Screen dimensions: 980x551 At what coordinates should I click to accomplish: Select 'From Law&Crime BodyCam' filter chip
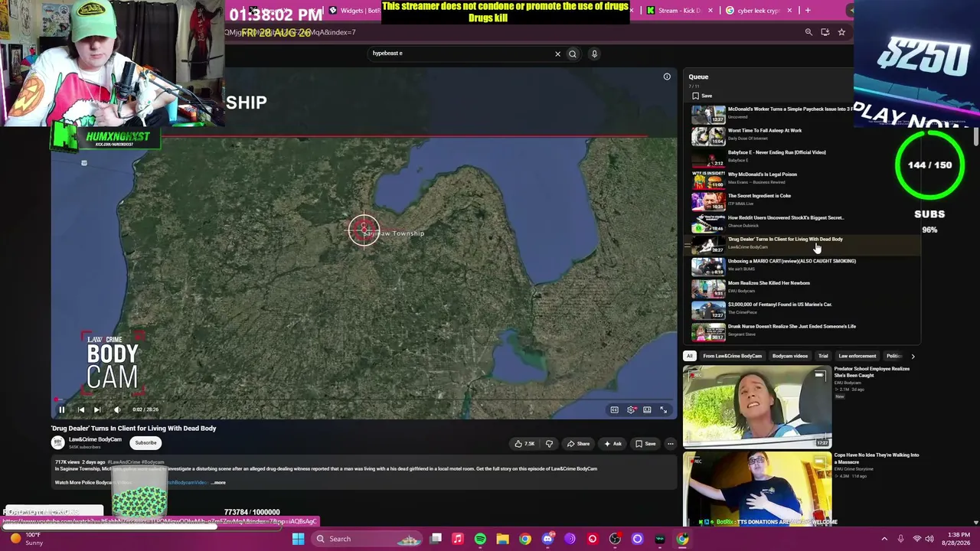(x=733, y=356)
